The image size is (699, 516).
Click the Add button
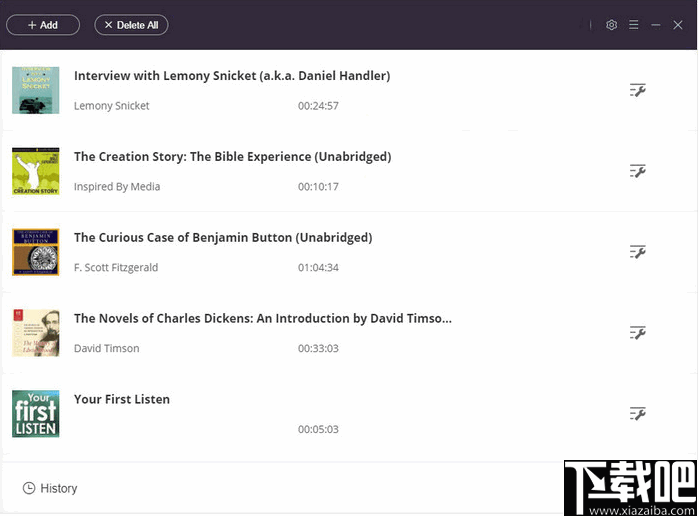click(x=43, y=25)
